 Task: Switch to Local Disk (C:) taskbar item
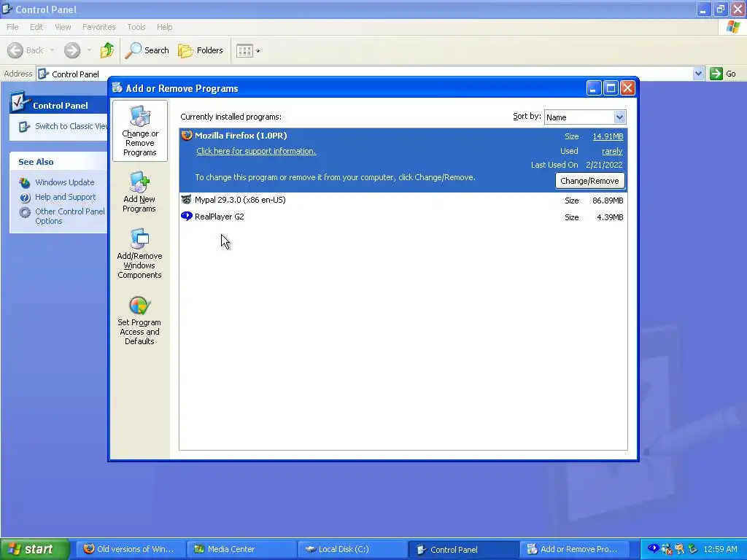(x=352, y=549)
